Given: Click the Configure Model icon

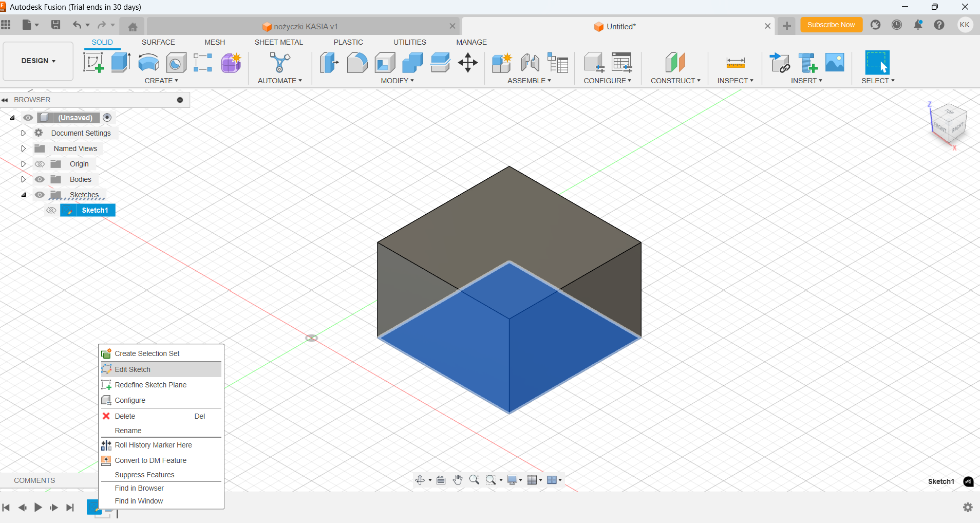Looking at the screenshot, I should (594, 63).
